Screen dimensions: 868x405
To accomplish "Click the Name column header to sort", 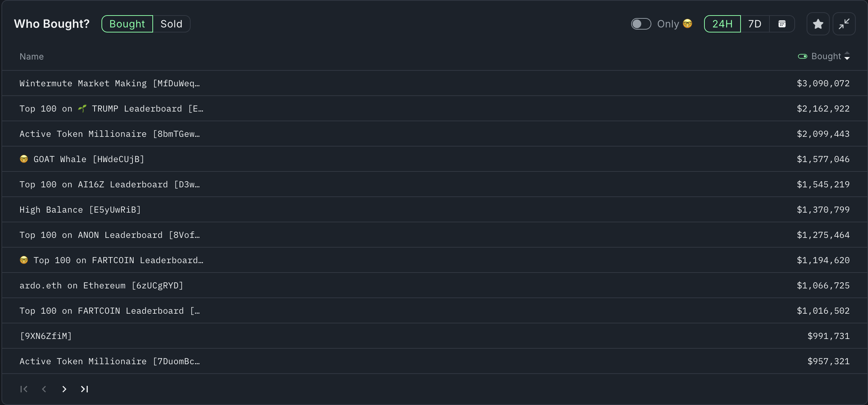I will [x=31, y=56].
